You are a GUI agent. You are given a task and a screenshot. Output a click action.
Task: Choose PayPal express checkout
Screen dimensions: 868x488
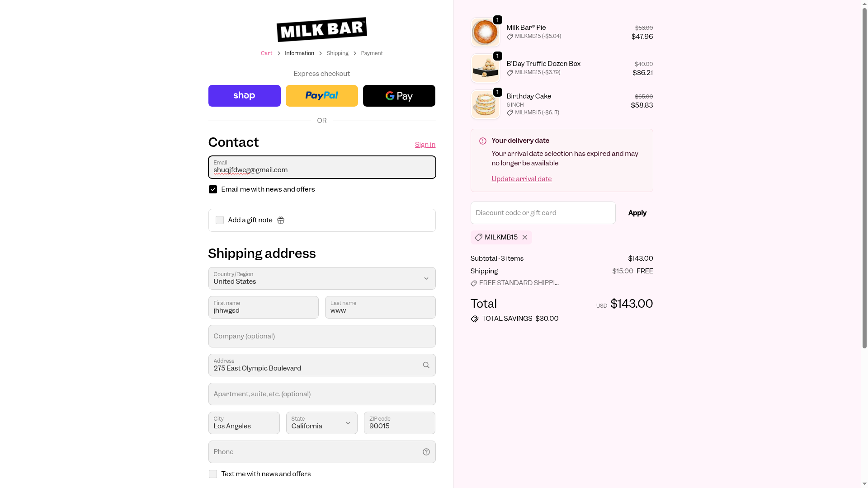click(x=322, y=96)
